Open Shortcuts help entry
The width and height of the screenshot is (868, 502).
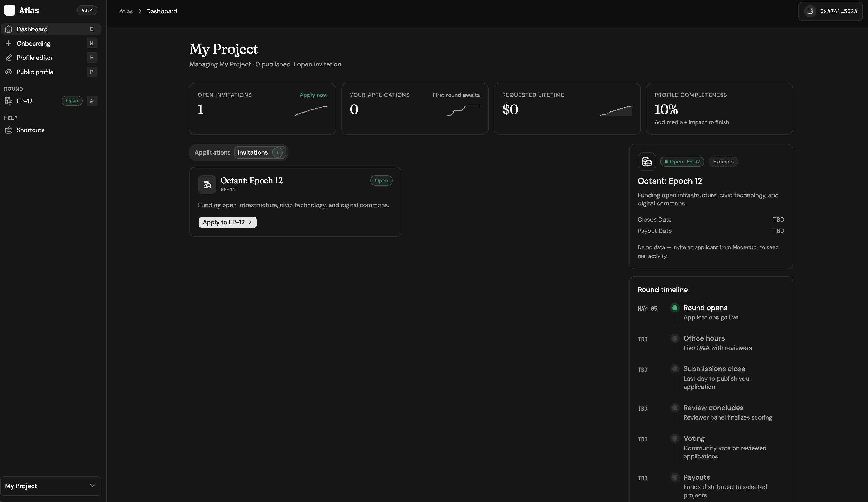[x=51, y=130]
